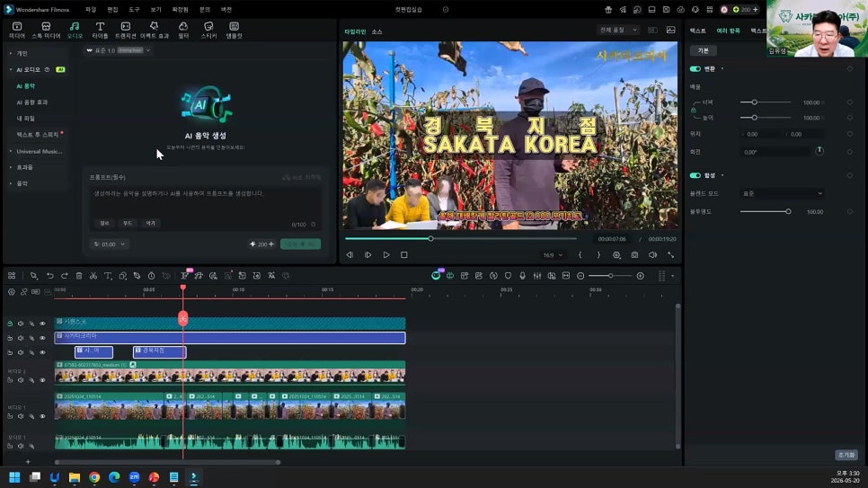
Task: Click the snapshot camera icon under preview
Action: pos(634,255)
